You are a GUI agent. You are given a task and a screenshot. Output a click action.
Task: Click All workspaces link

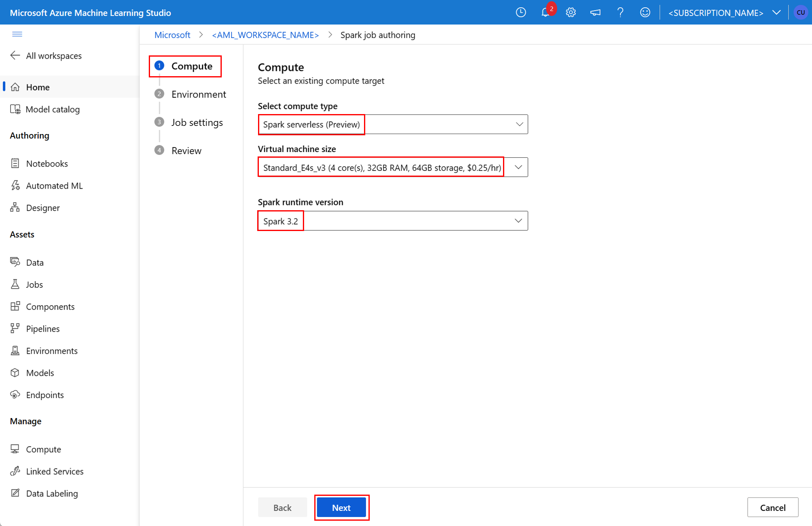[54, 56]
